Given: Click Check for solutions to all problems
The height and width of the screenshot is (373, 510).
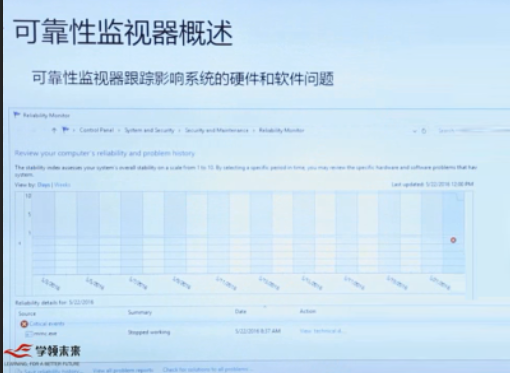Looking at the screenshot, I should pyautogui.click(x=206, y=369).
